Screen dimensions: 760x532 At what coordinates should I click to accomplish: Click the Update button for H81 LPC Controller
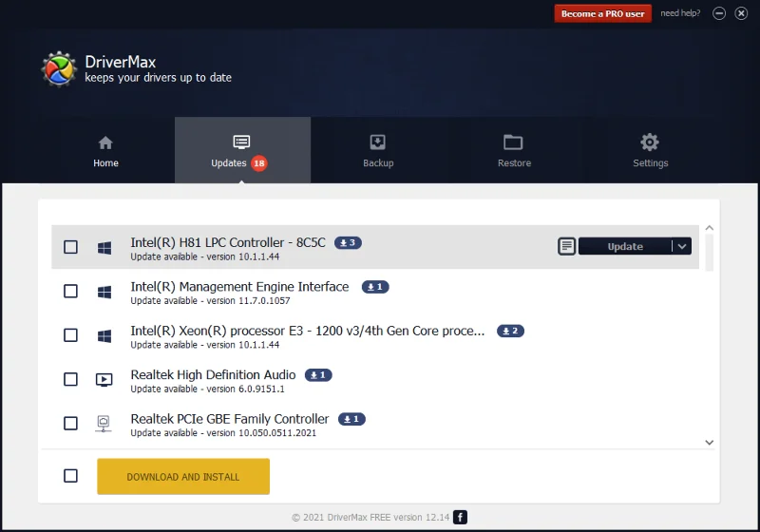(x=625, y=246)
